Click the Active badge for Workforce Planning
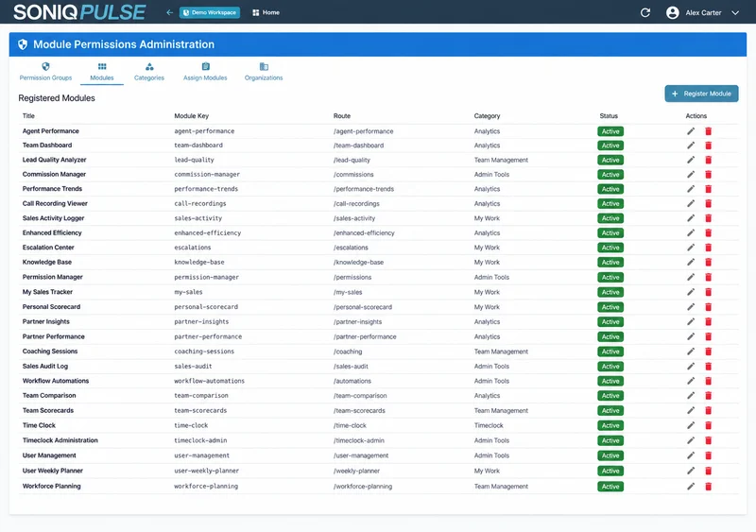This screenshot has width=756, height=532. (610, 487)
